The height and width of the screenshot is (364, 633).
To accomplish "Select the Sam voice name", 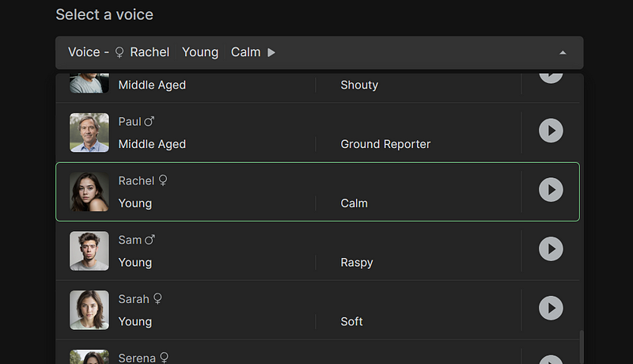I will point(130,240).
